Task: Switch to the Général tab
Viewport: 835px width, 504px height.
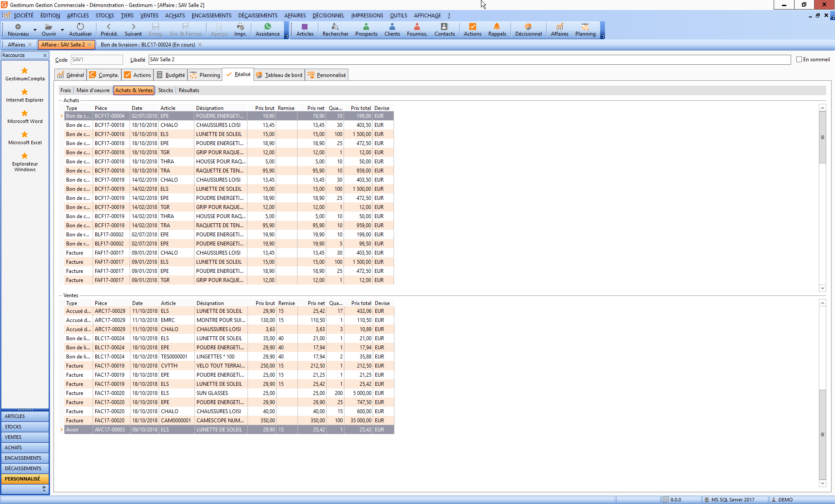Action: [70, 75]
